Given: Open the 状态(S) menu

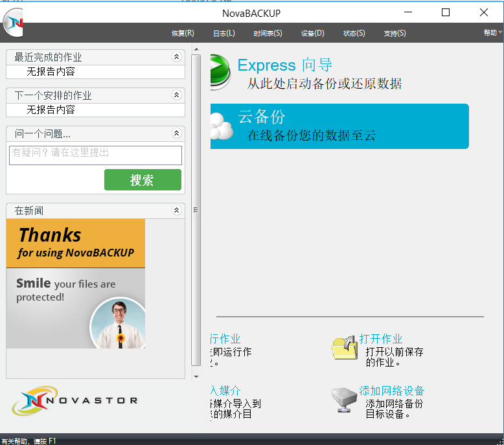Looking at the screenshot, I should [x=354, y=33].
